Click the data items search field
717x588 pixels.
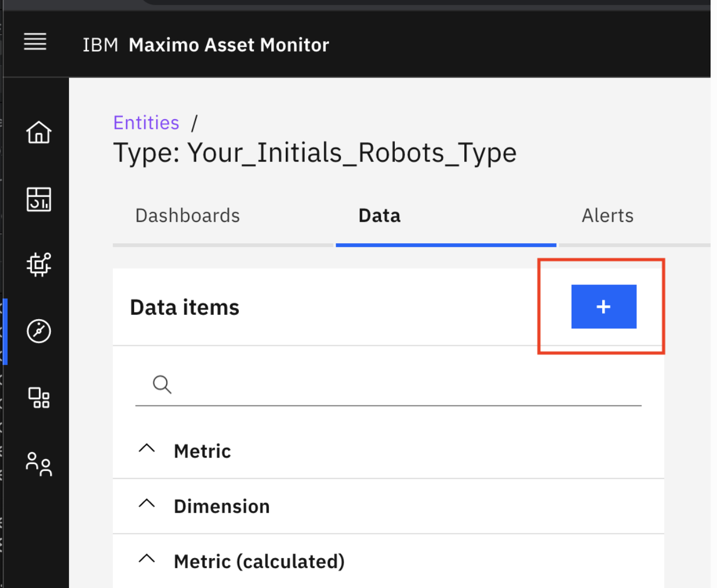point(388,385)
